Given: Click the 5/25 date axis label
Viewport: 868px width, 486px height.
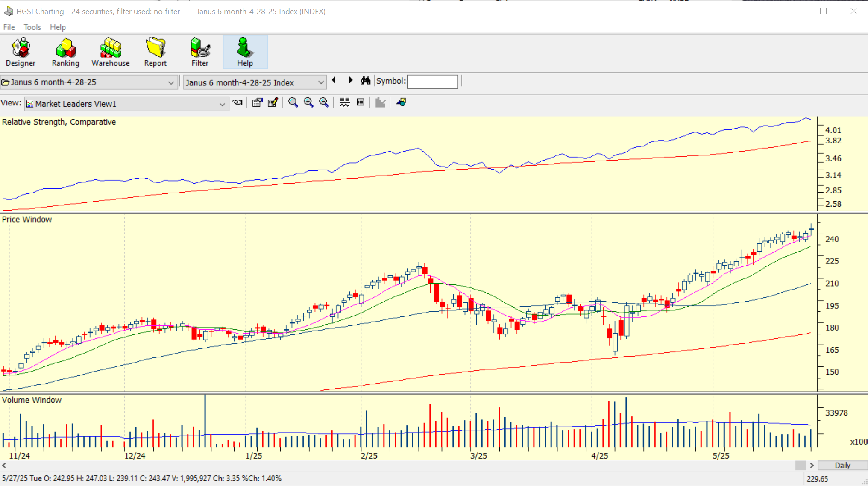Looking at the screenshot, I should point(721,456).
